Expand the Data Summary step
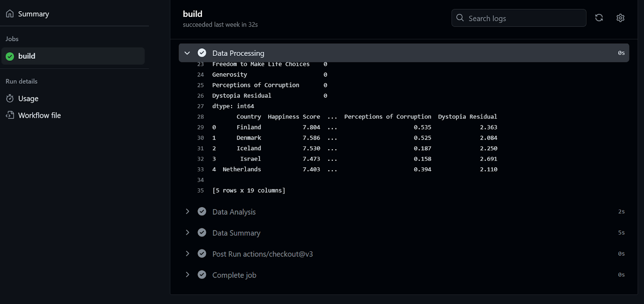644x304 pixels. tap(187, 233)
